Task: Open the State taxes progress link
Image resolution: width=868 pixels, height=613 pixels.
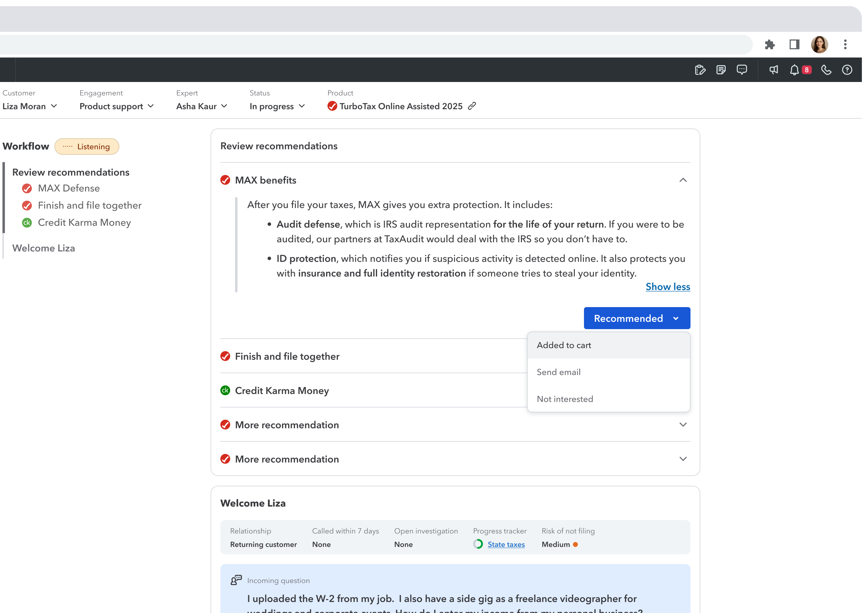Action: pyautogui.click(x=506, y=544)
